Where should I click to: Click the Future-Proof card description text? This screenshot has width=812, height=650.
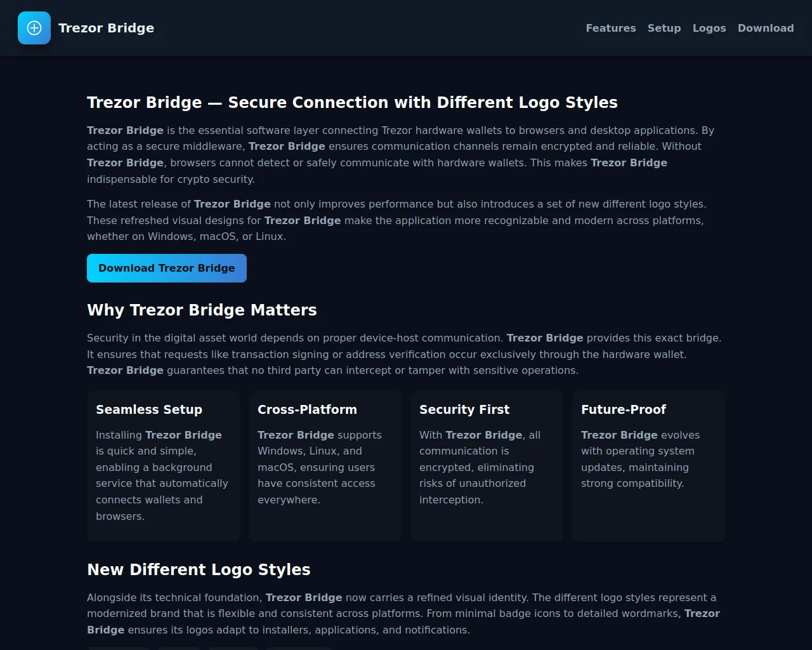point(641,459)
